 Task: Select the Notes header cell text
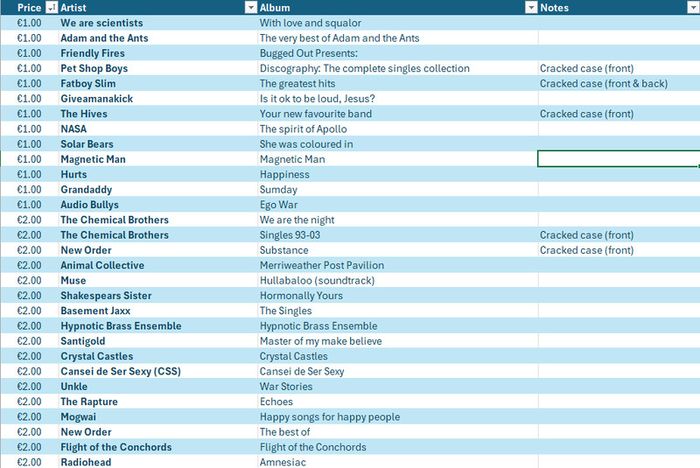(554, 8)
